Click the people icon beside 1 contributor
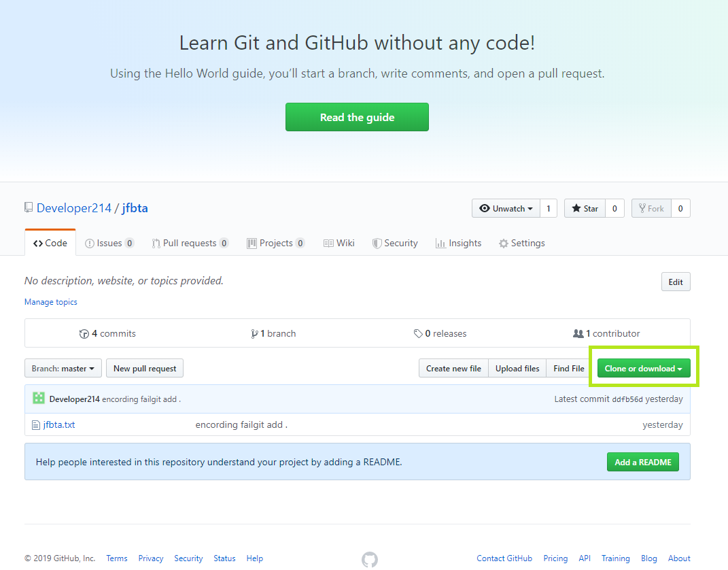This screenshot has width=728, height=570. tap(578, 333)
